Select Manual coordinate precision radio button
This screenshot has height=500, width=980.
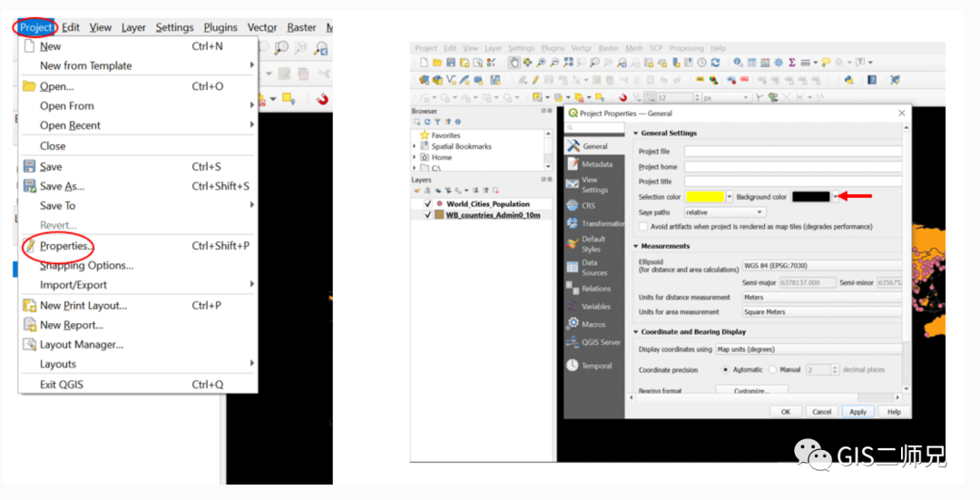pos(772,370)
